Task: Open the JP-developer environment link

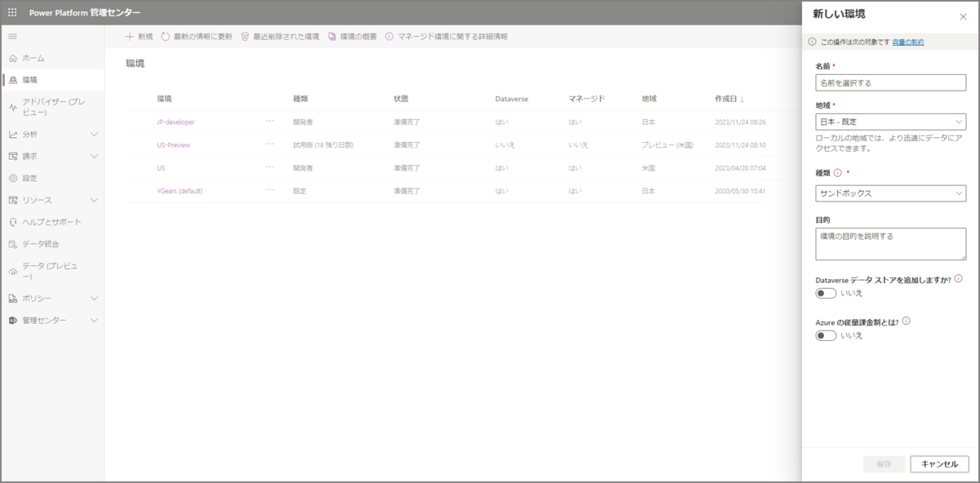Action: 176,122
